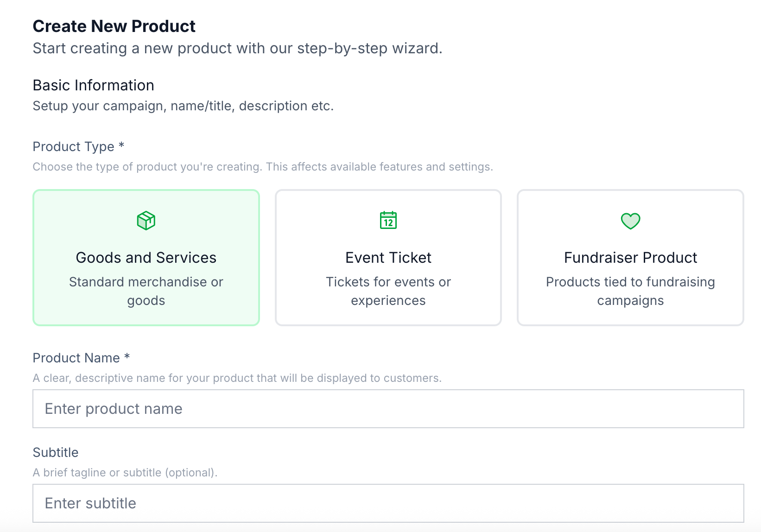The height and width of the screenshot is (532, 761).
Task: Click the calendar icon on Event Ticket
Action: [388, 221]
